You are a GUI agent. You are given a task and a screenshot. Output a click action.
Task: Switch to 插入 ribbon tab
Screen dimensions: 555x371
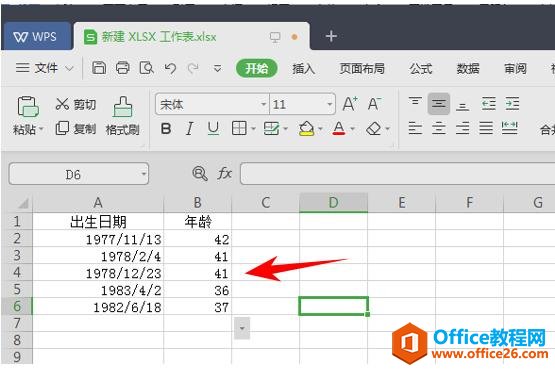coord(303,68)
